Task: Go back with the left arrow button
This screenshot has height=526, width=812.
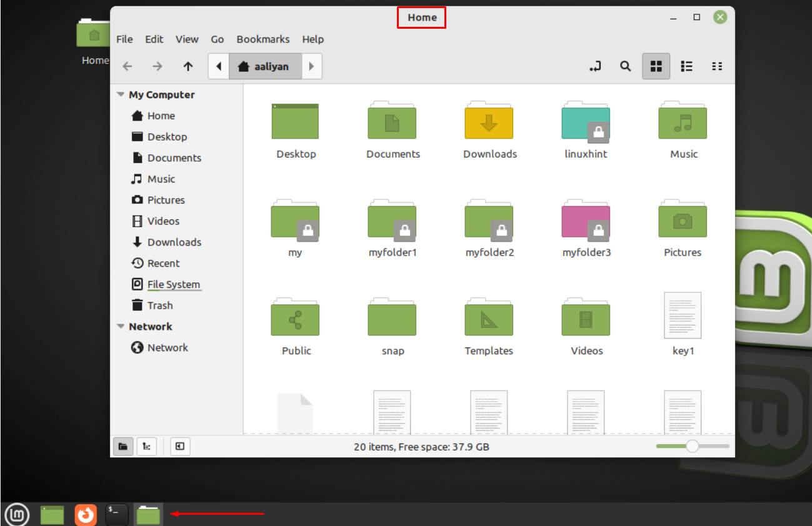Action: coord(128,66)
